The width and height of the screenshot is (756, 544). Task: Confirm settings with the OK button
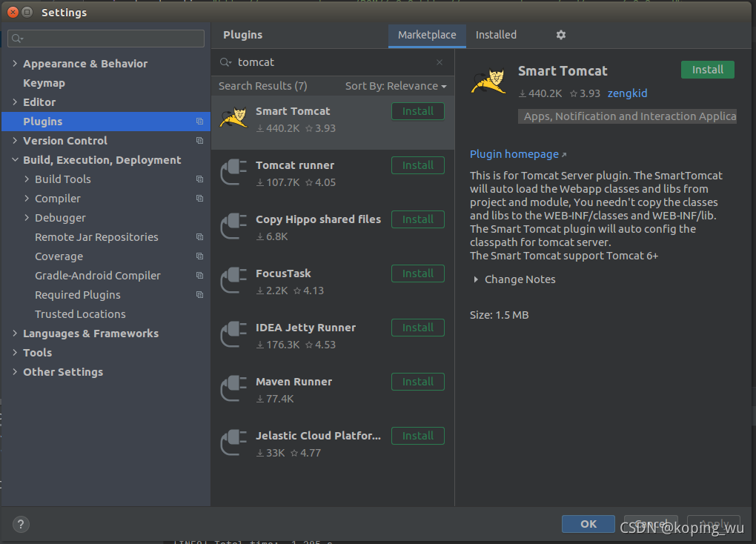(x=588, y=524)
